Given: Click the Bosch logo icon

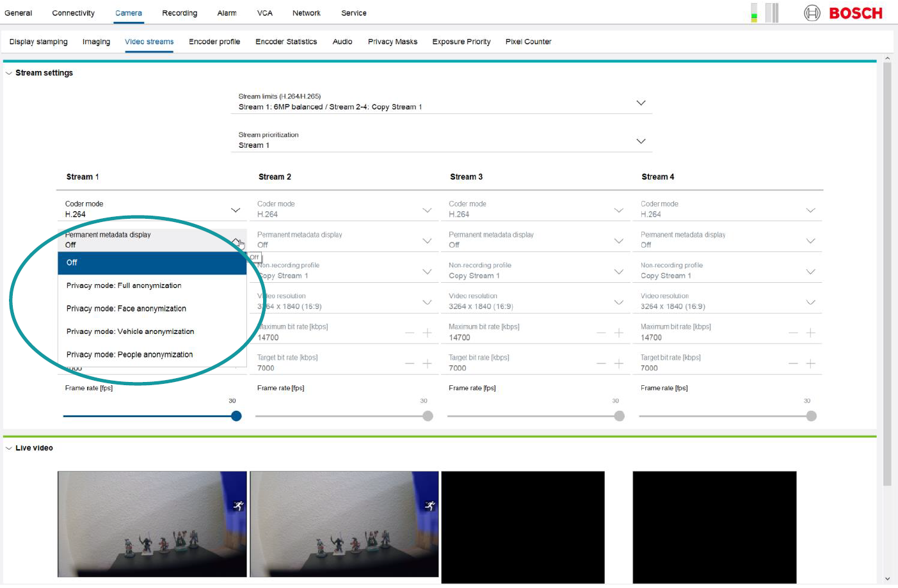Looking at the screenshot, I should point(812,13).
